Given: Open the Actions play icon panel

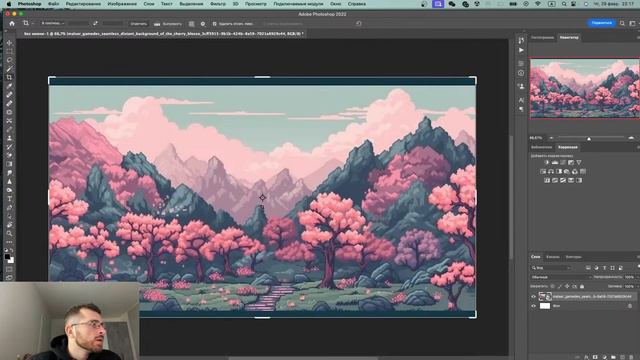Looking at the screenshot, I should pyautogui.click(x=521, y=50).
